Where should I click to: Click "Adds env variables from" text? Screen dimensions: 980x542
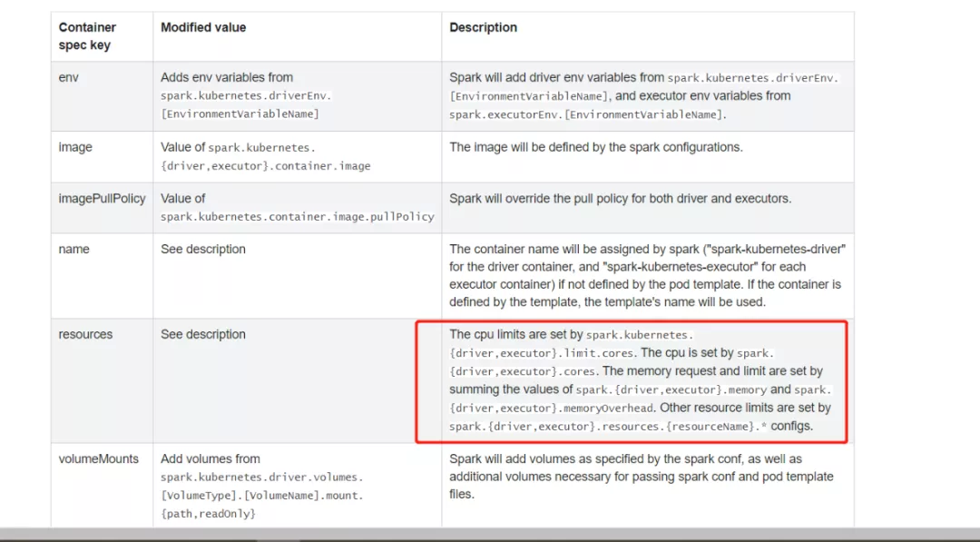[227, 77]
